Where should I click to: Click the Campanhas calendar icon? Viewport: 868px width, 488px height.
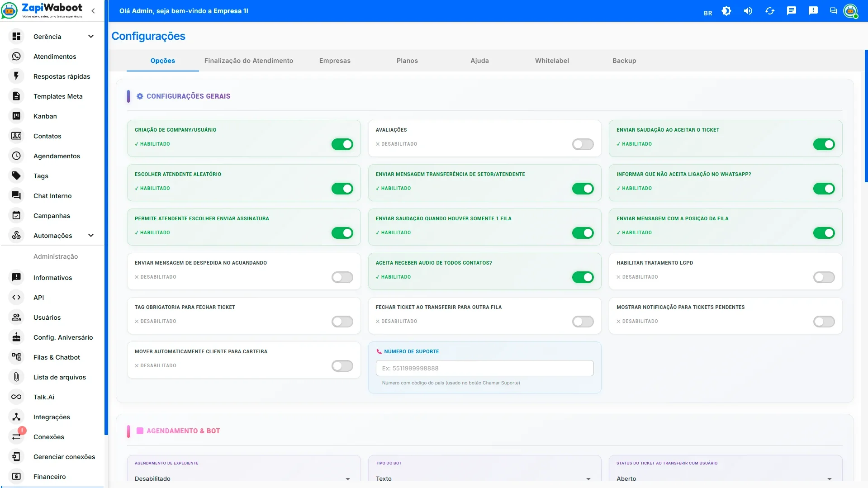pyautogui.click(x=16, y=215)
